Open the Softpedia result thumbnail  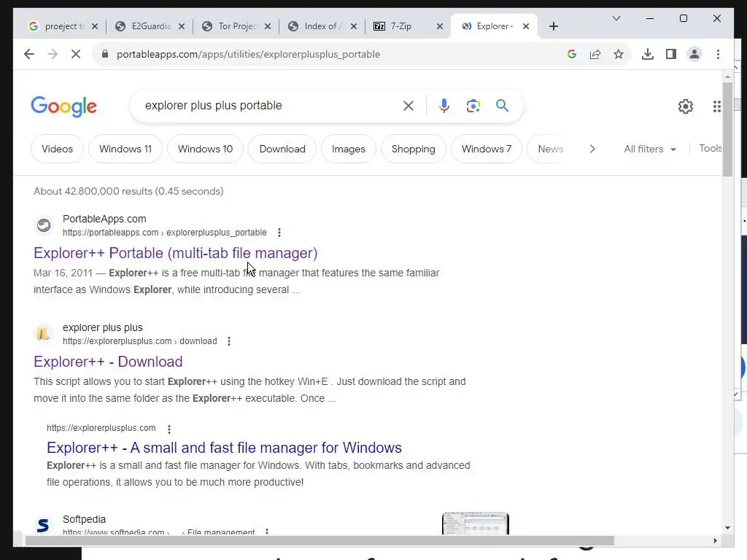(476, 524)
